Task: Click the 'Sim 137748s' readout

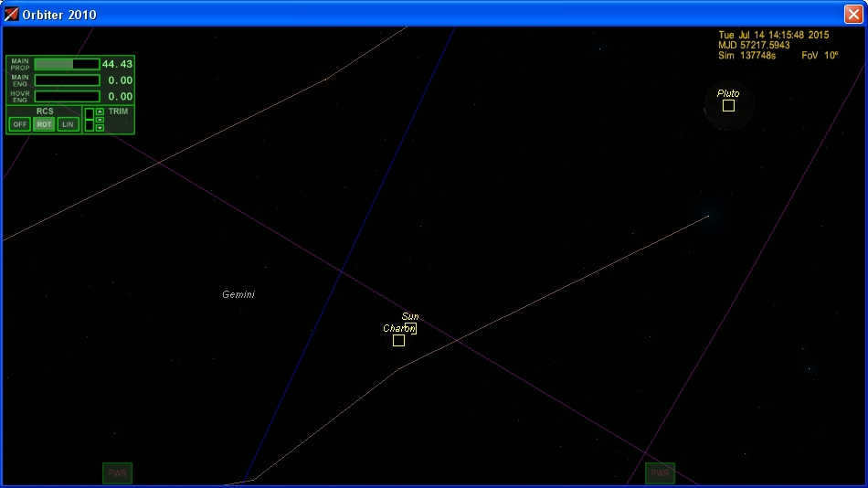Action: [747, 56]
